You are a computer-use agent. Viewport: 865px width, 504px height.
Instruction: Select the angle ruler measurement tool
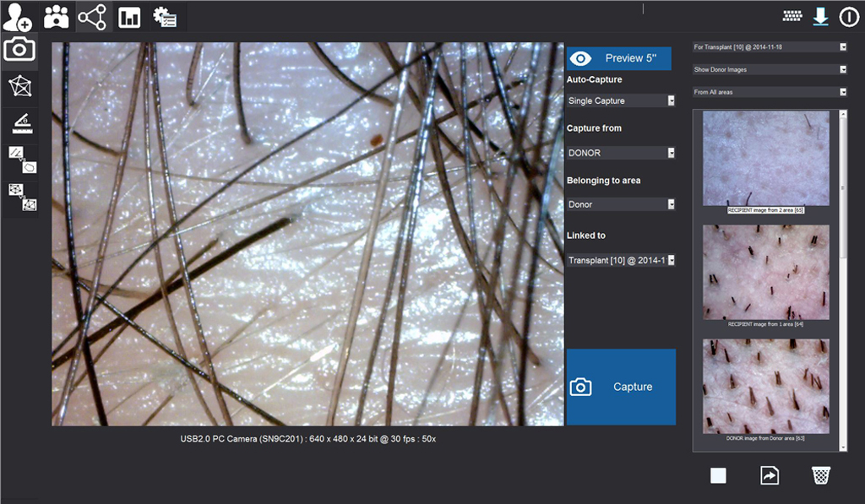pos(19,124)
